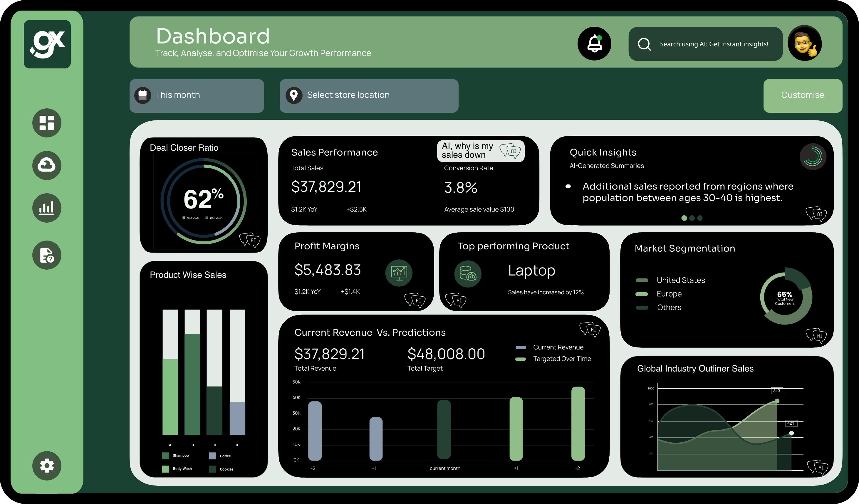Open the user profile avatar
859x504 pixels.
(804, 44)
